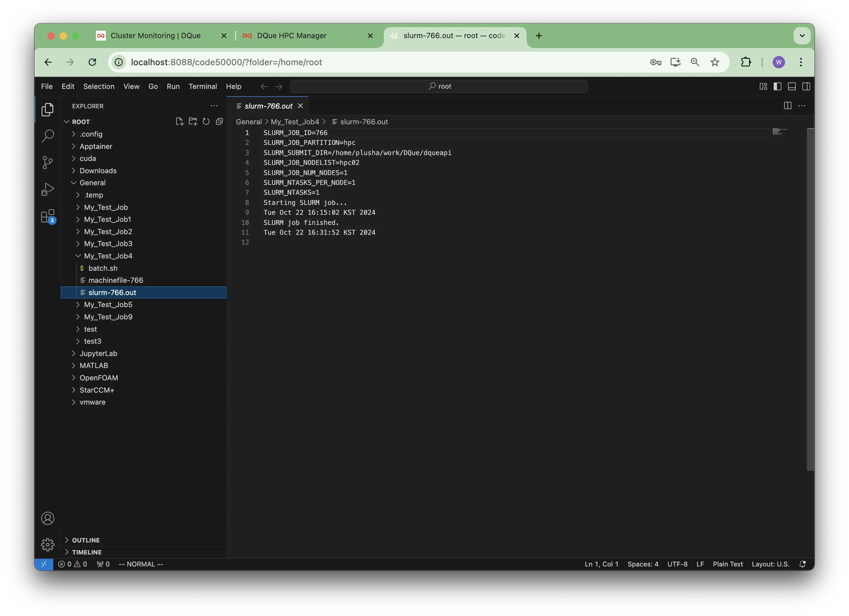Open Run and Debug view
This screenshot has width=849, height=616.
tap(48, 189)
